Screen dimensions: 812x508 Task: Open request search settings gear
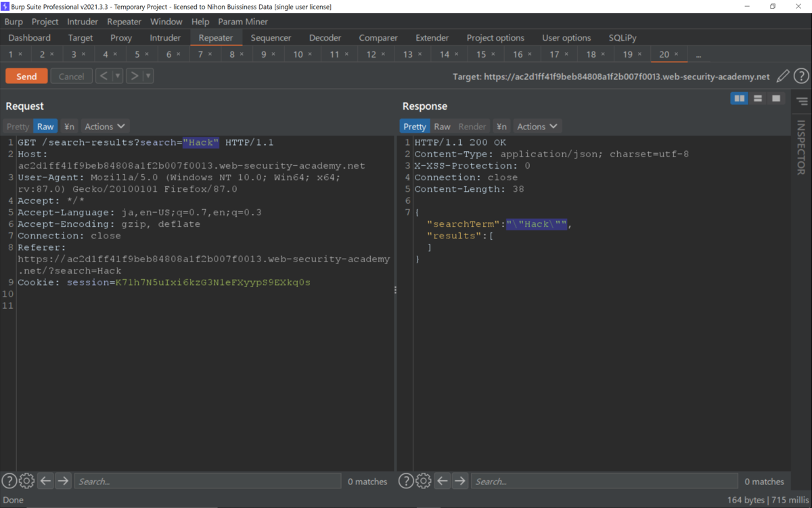coord(26,481)
